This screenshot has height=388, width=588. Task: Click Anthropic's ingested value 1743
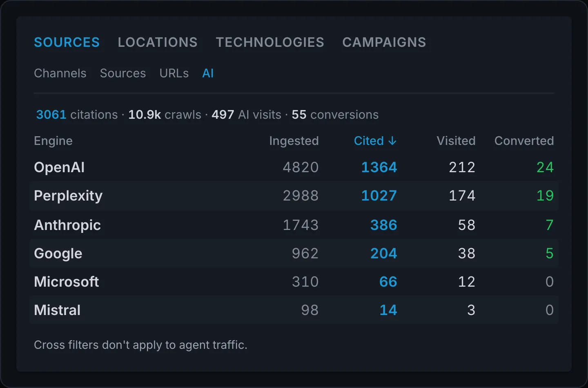[301, 225]
